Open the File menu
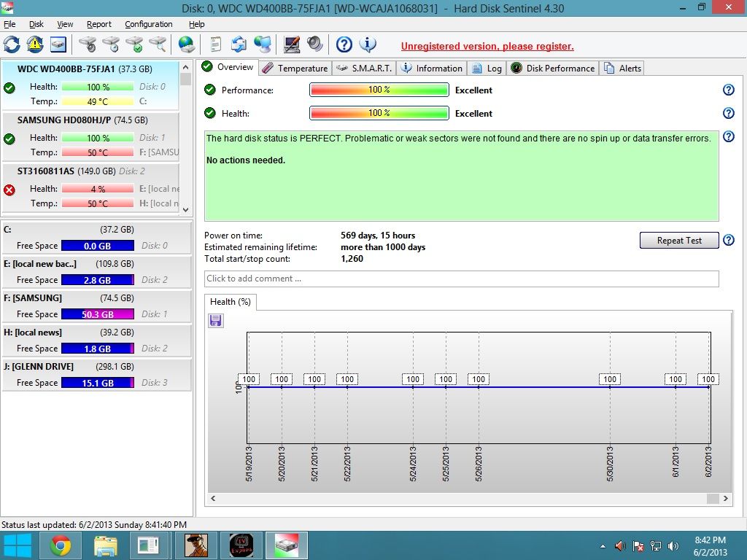The height and width of the screenshot is (560, 747). coord(9,24)
